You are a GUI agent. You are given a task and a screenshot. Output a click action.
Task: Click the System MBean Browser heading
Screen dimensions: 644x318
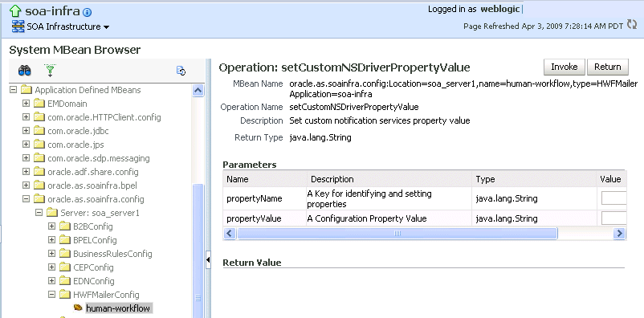[x=75, y=50]
